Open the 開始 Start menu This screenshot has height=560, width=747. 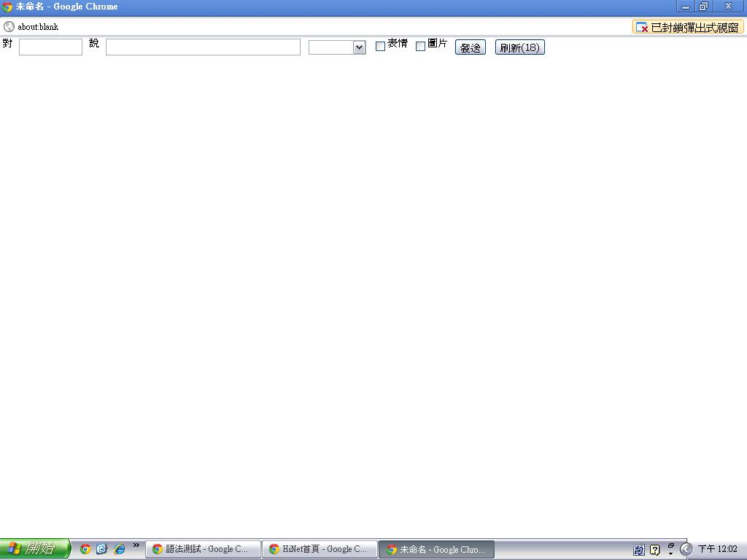coord(34,548)
